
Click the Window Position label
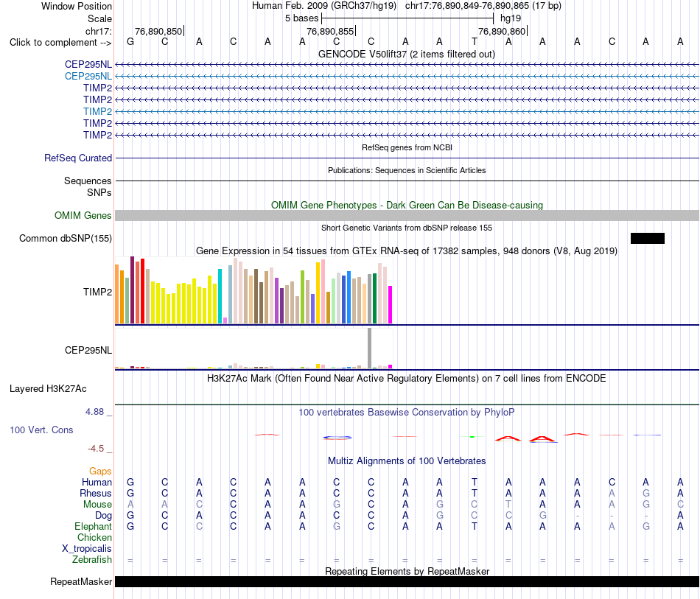coord(77,6)
